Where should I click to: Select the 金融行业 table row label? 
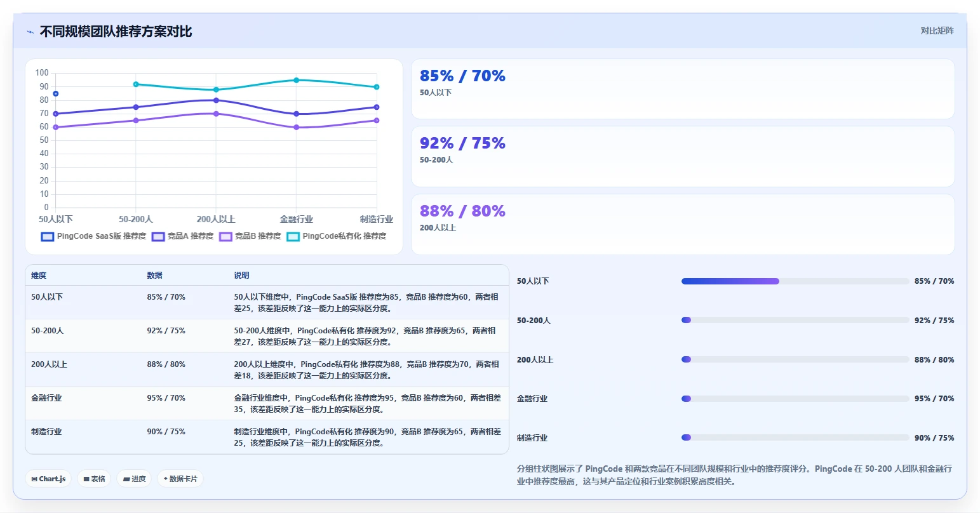click(46, 398)
